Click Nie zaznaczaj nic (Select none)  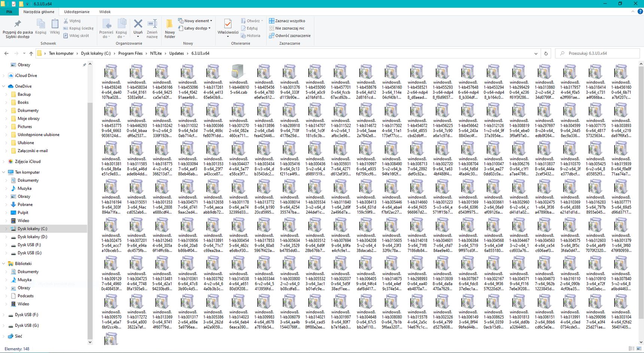(x=286, y=28)
